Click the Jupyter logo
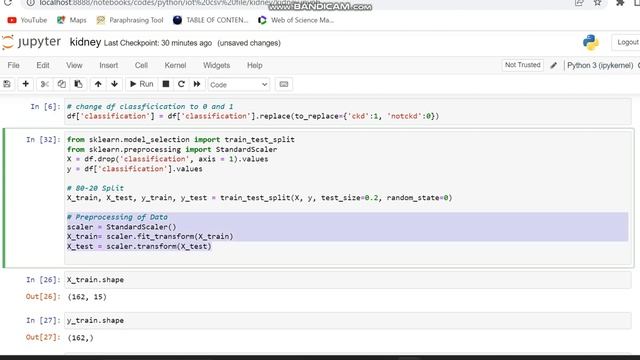 click(31, 42)
